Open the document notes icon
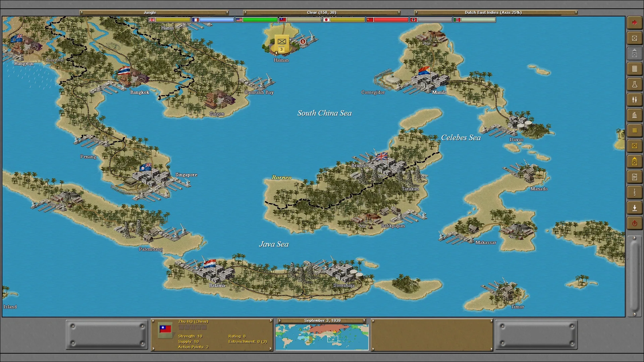The width and height of the screenshot is (644, 362). pyautogui.click(x=634, y=177)
